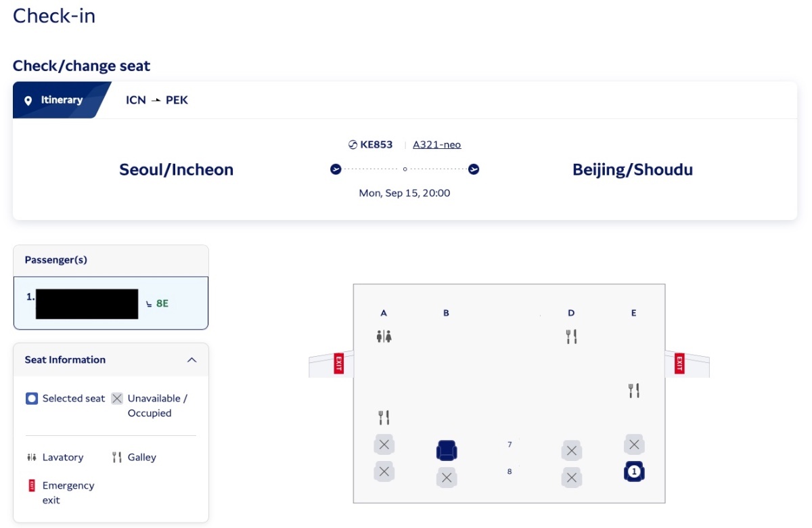Click the lavatory icon under column A

point(384,336)
